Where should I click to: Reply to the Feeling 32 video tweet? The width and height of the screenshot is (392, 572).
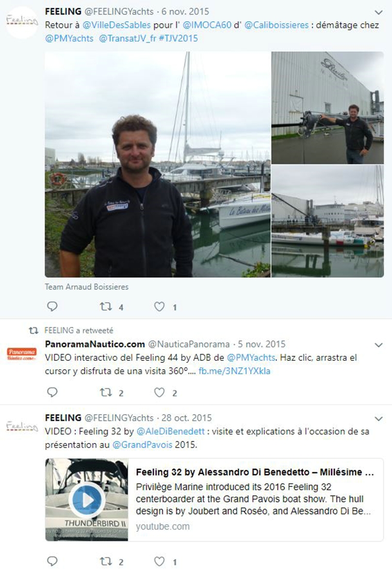(53, 561)
